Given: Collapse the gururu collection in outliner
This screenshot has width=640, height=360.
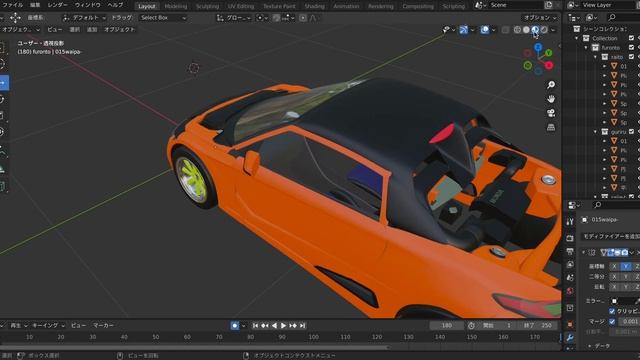Looking at the screenshot, I should pos(596,131).
